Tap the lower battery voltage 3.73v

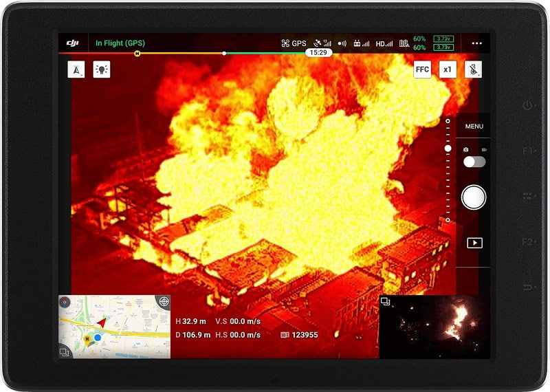(443, 47)
